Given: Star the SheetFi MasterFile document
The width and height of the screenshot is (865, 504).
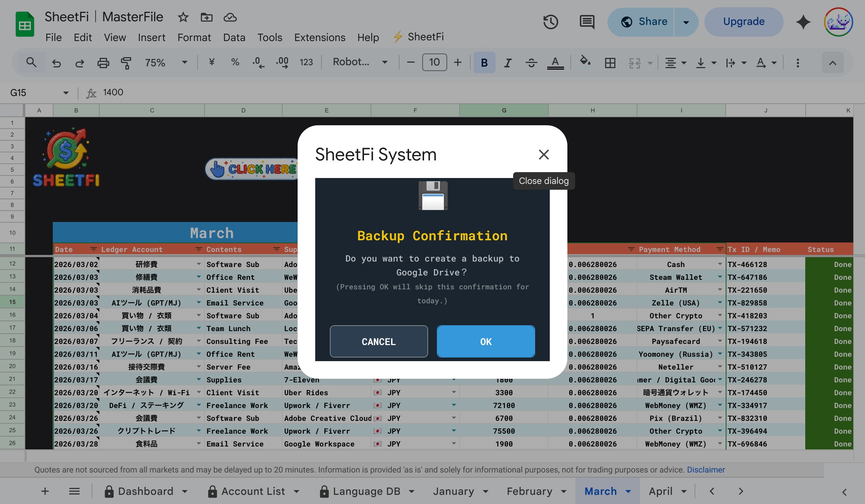Looking at the screenshot, I should [x=183, y=17].
